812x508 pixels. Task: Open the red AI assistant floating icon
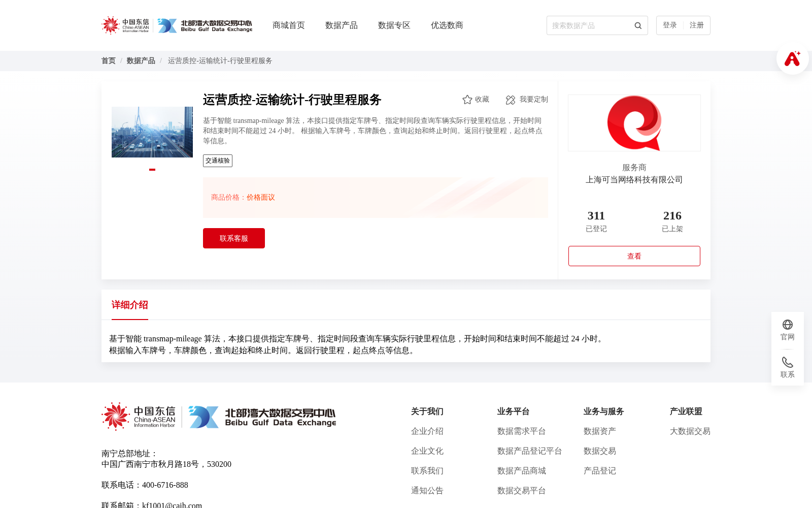click(792, 58)
